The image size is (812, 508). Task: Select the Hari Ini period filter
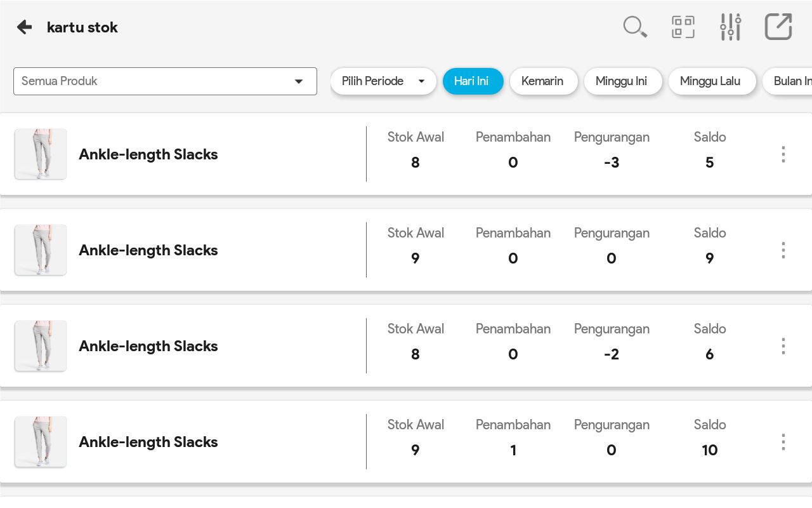coord(473,81)
